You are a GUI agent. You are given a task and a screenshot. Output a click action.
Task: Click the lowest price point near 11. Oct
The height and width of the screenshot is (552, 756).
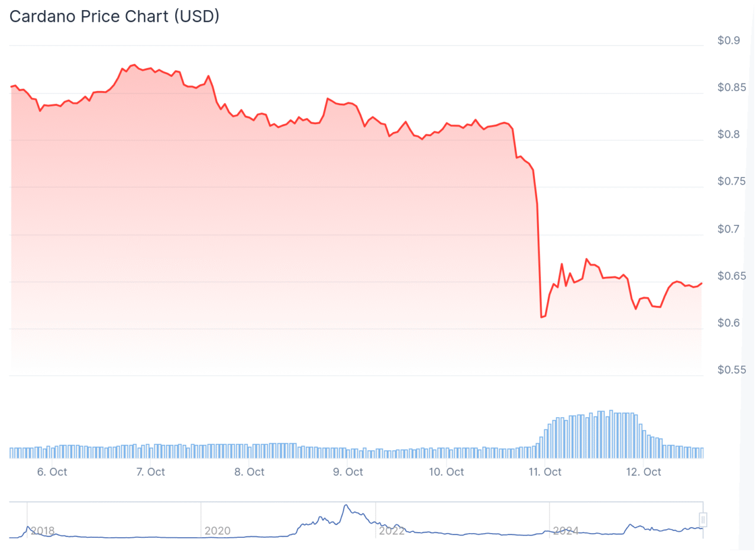[542, 317]
